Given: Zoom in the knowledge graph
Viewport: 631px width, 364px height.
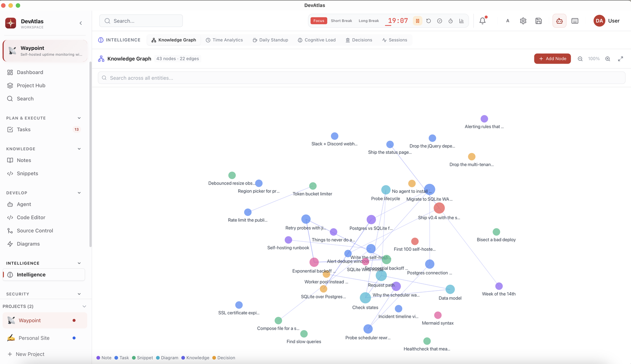Looking at the screenshot, I should (608, 59).
